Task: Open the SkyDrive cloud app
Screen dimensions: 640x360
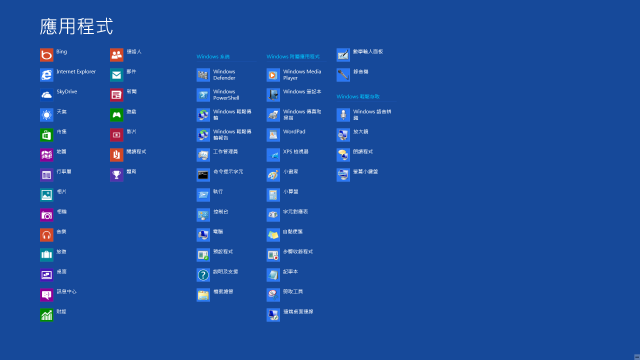Action: click(x=47, y=95)
